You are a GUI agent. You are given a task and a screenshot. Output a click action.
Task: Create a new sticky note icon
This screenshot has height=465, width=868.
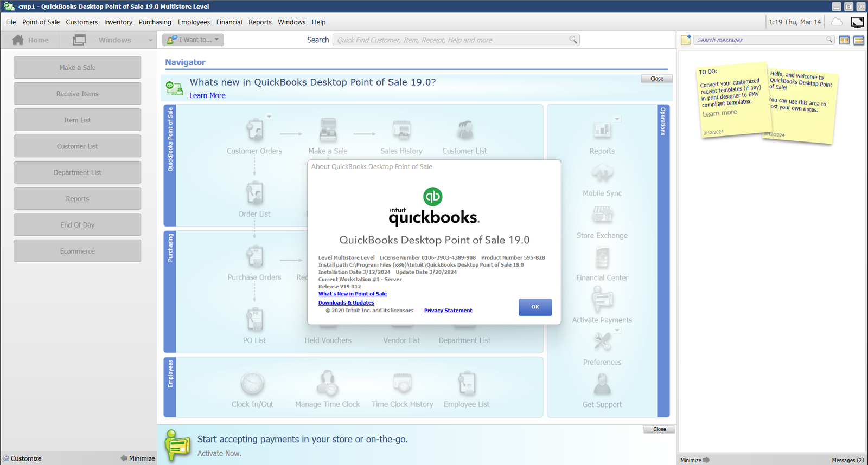pyautogui.click(x=686, y=40)
